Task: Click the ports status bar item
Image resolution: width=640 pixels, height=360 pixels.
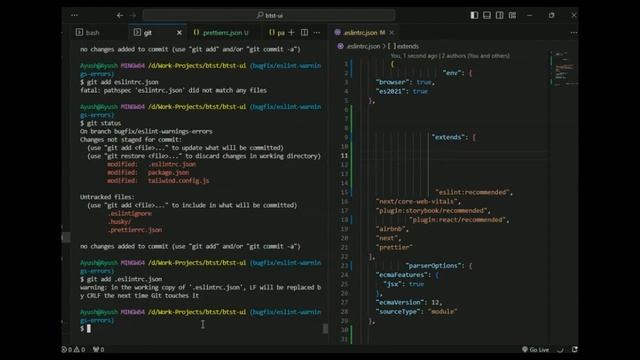Action: [x=98, y=349]
